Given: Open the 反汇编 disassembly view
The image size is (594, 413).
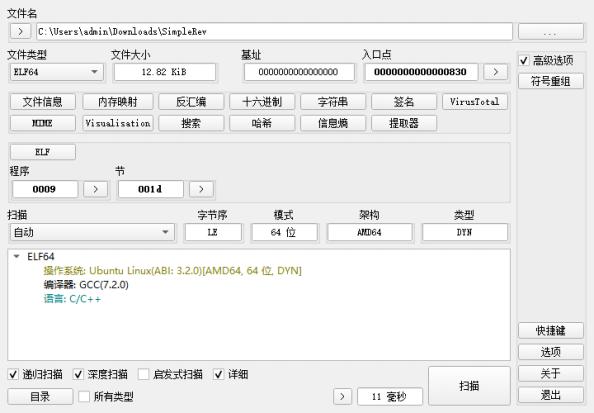Looking at the screenshot, I should 191,102.
